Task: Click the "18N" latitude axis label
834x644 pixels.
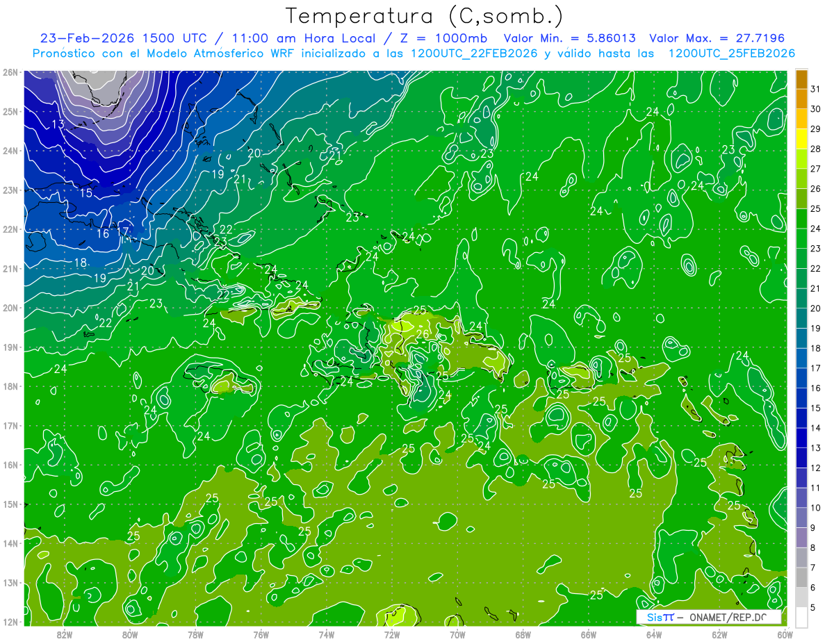Action: click(x=10, y=386)
